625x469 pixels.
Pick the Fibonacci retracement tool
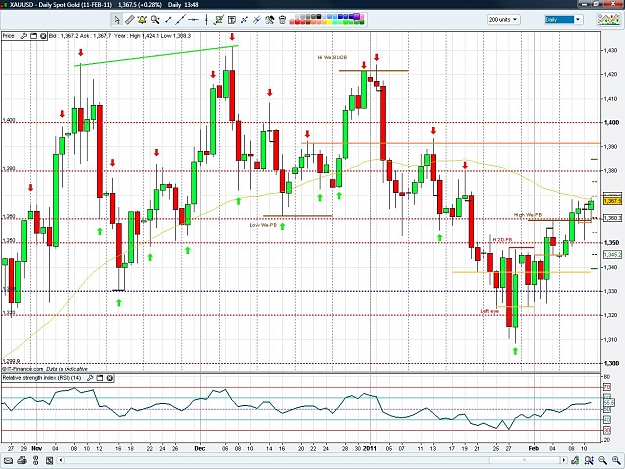(244, 20)
